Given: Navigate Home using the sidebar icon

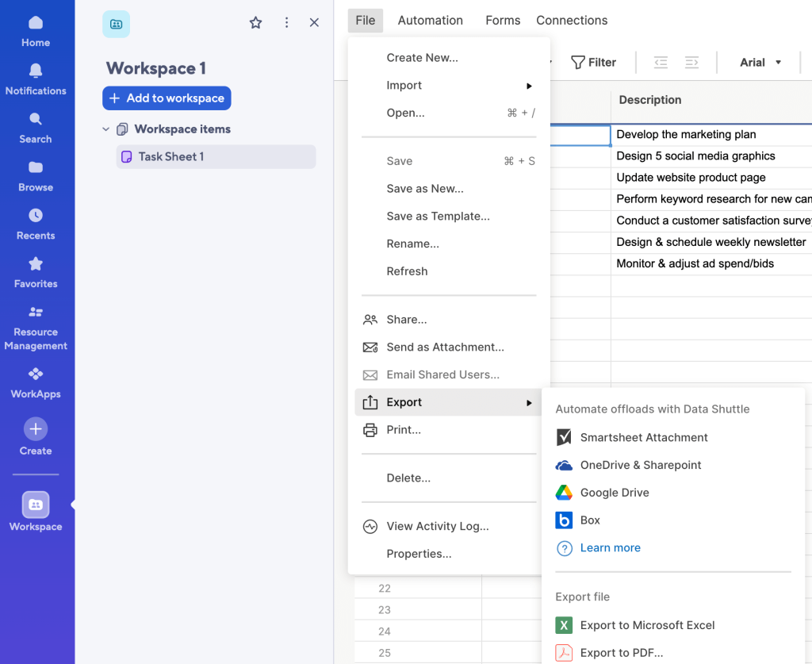Looking at the screenshot, I should tap(35, 29).
